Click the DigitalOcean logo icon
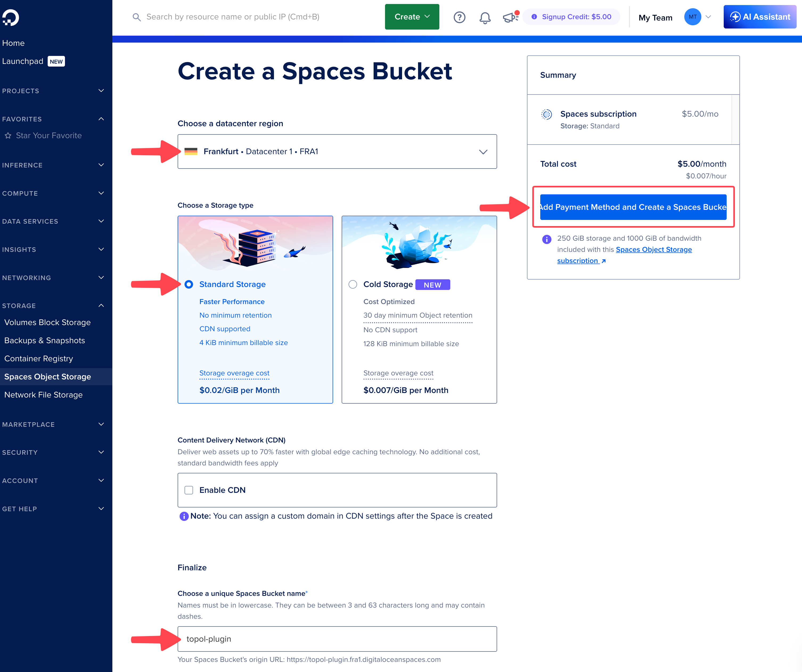The width and height of the screenshot is (802, 672). [x=10, y=18]
